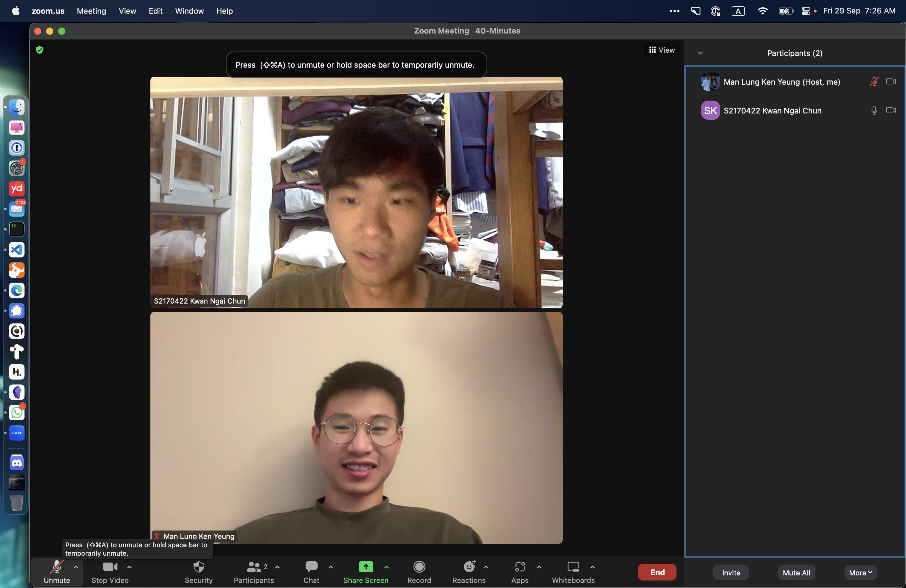Expand arrow beside Reactions
Screen dimensions: 906x588
(486, 567)
